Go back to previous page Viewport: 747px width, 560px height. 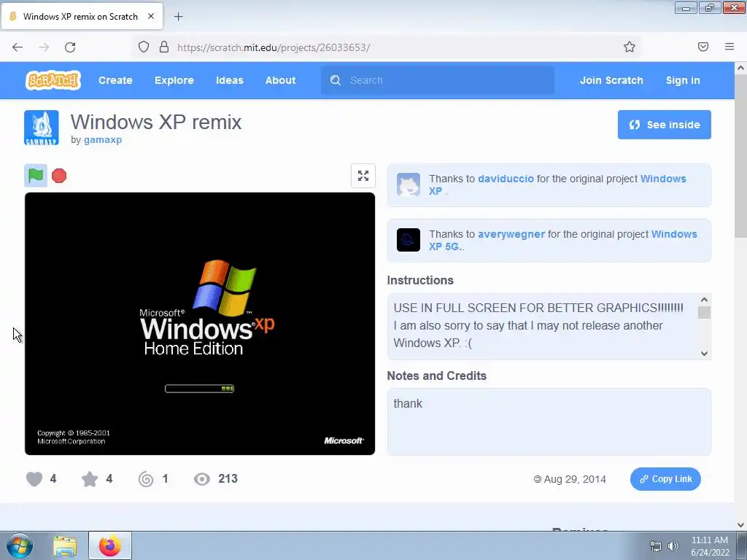point(18,47)
